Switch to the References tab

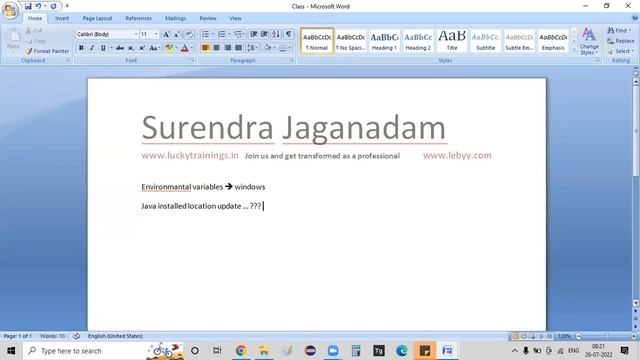[138, 18]
